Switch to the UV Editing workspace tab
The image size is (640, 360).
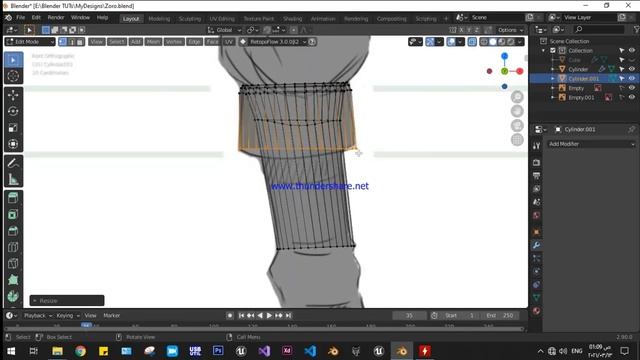point(222,19)
